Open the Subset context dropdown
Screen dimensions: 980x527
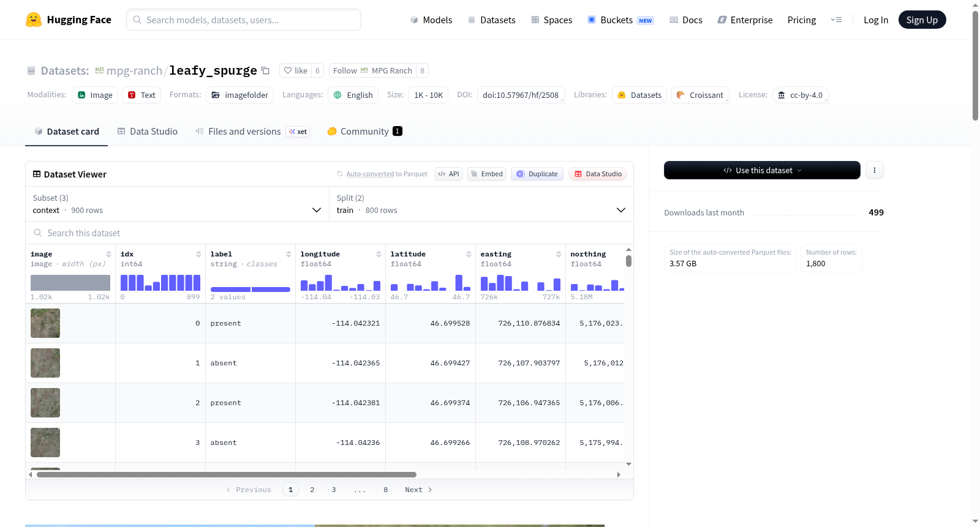point(177,204)
